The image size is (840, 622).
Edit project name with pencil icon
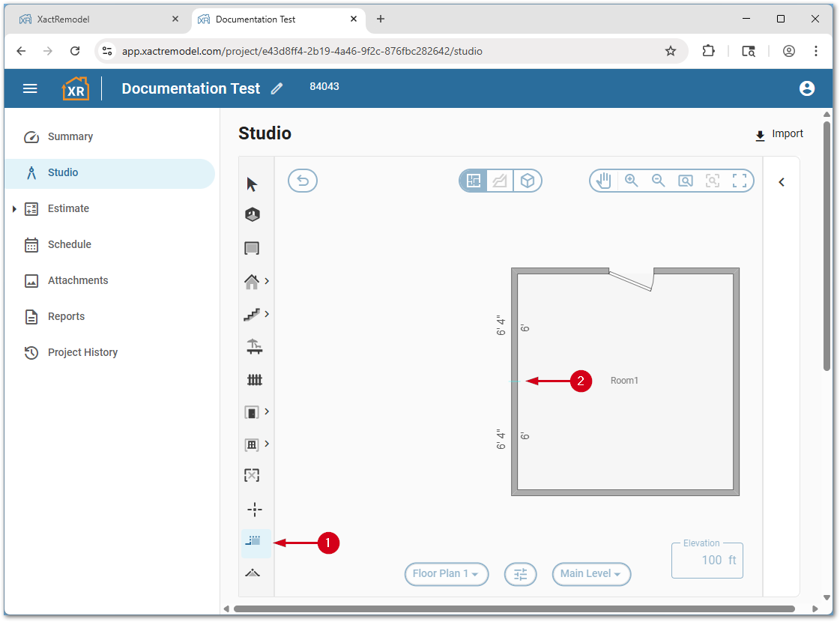277,89
